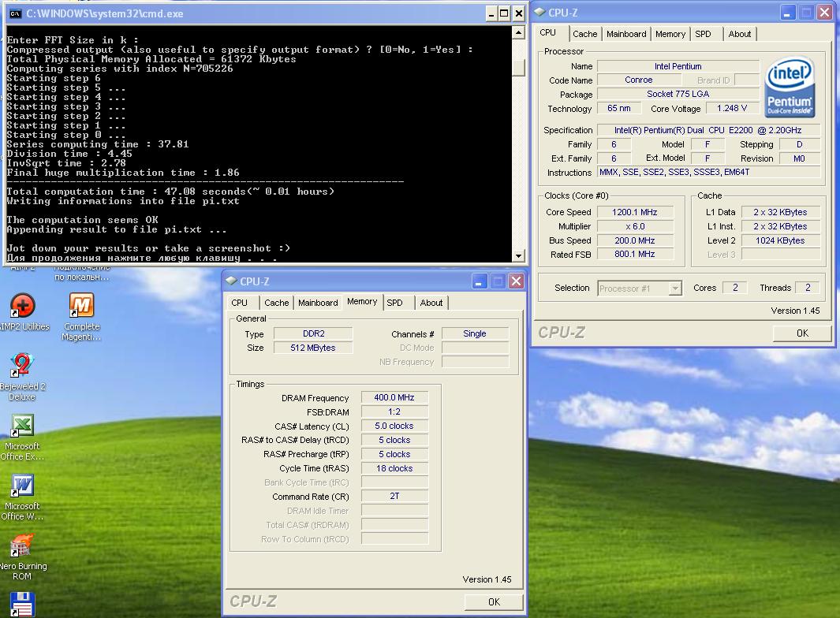Click the memory Type value DDR2
The height and width of the screenshot is (618, 840).
pos(313,333)
